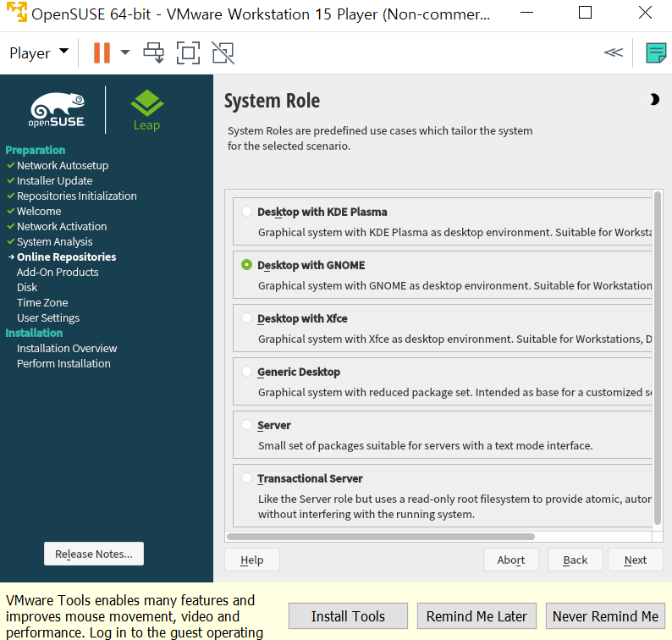Enter full screen mode icon
672x640 pixels.
188,52
